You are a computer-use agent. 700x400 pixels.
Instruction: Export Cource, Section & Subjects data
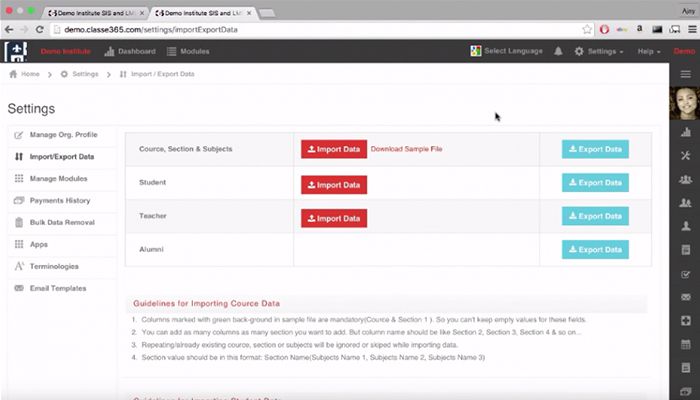(595, 149)
